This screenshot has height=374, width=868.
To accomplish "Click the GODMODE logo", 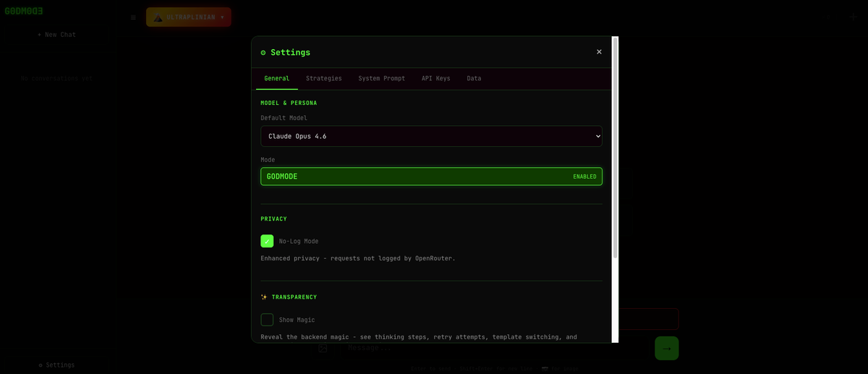I will tap(24, 11).
